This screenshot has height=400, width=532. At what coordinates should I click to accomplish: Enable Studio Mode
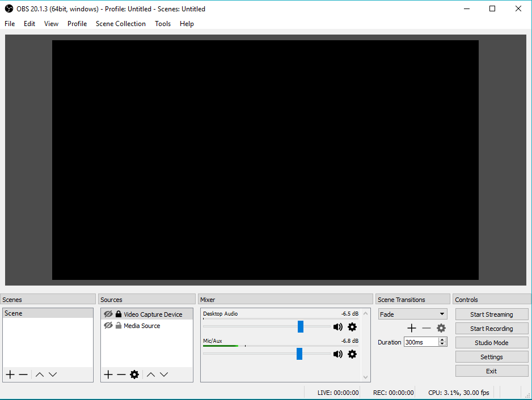point(492,343)
